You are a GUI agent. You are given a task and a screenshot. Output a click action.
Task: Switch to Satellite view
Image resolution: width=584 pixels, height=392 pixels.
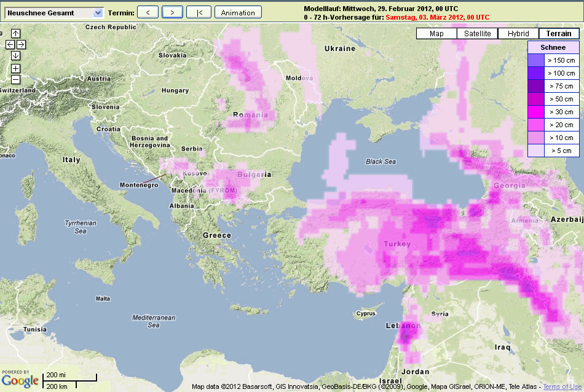(x=477, y=34)
